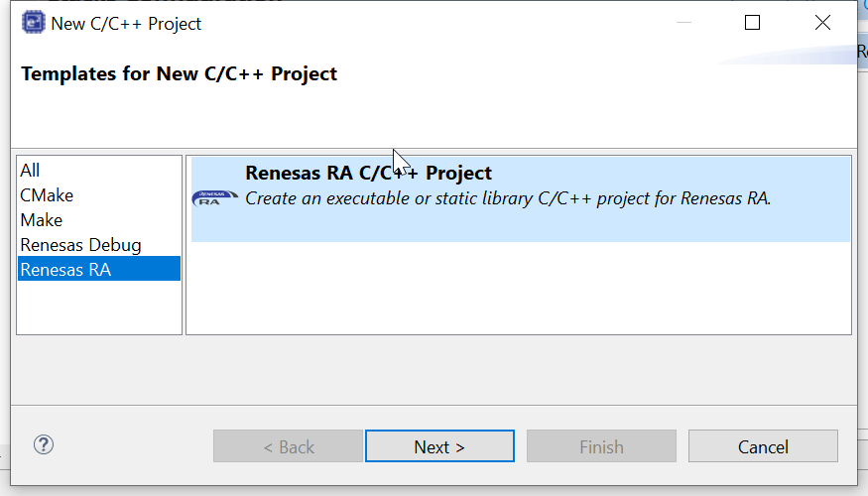Select the Renesas Debug category
The image size is (868, 496).
pos(80,245)
